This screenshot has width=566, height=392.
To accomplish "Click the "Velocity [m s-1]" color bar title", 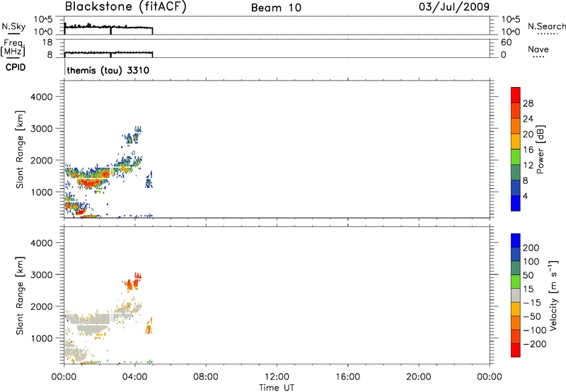I will coord(553,296).
